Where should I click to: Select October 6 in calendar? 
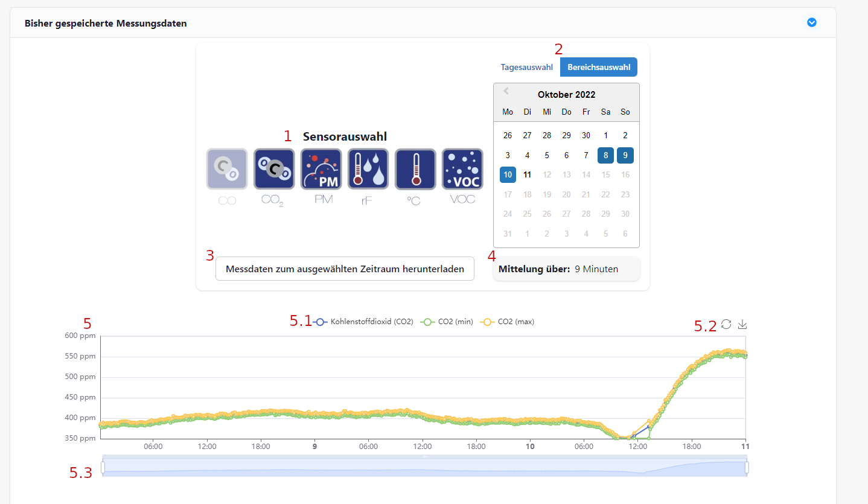click(x=566, y=155)
